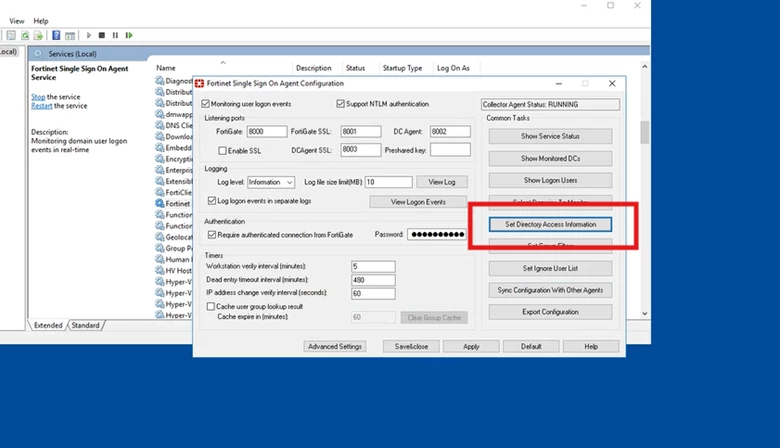This screenshot has height=448, width=780.
Task: Click Set Directory Access Information button
Action: point(550,224)
